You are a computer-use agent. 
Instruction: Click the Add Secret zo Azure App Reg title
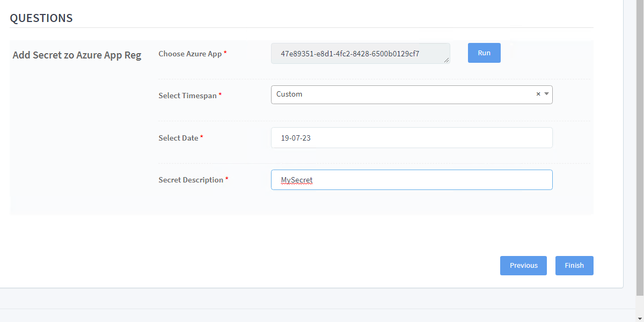(77, 55)
